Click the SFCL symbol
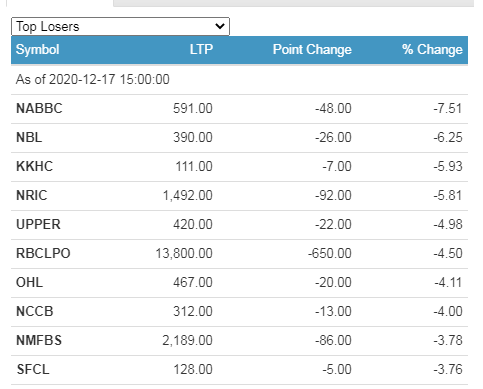Viewport: 483px width, 389px height. click(x=33, y=369)
